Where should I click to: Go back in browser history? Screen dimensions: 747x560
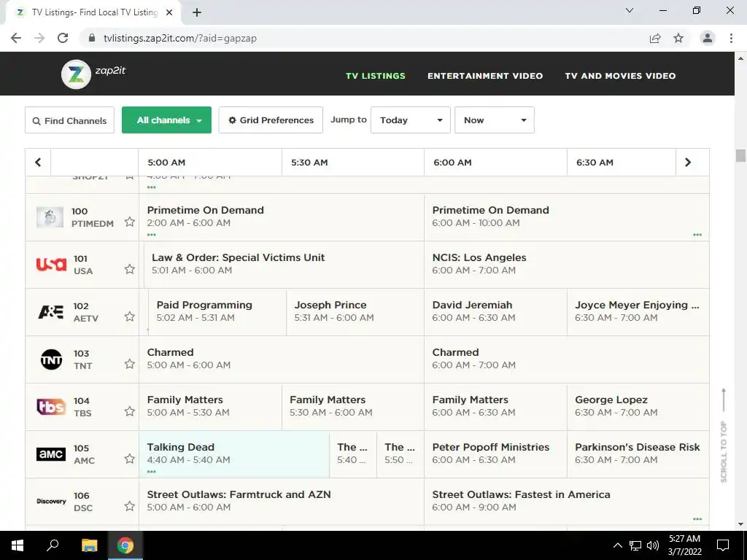(16, 38)
